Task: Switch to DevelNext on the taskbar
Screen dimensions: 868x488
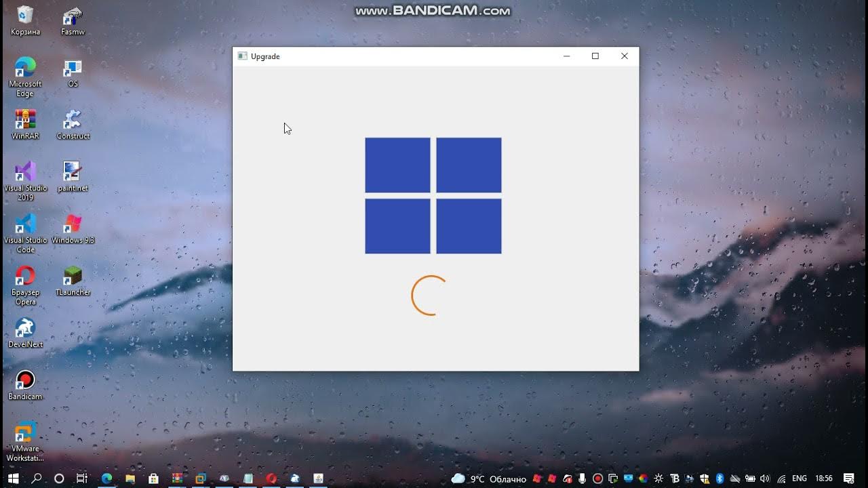Action: click(295, 479)
